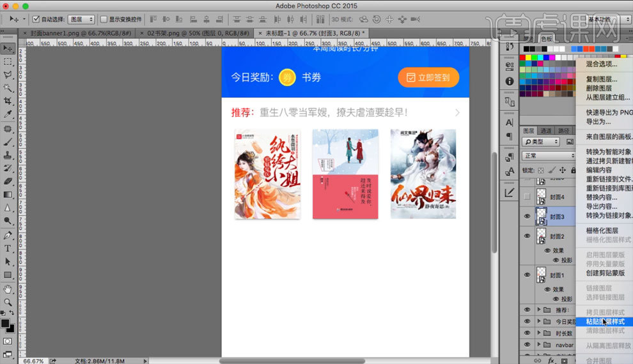Open the 正常 blend mode dropdown
The width and height of the screenshot is (633, 364).
click(x=549, y=156)
